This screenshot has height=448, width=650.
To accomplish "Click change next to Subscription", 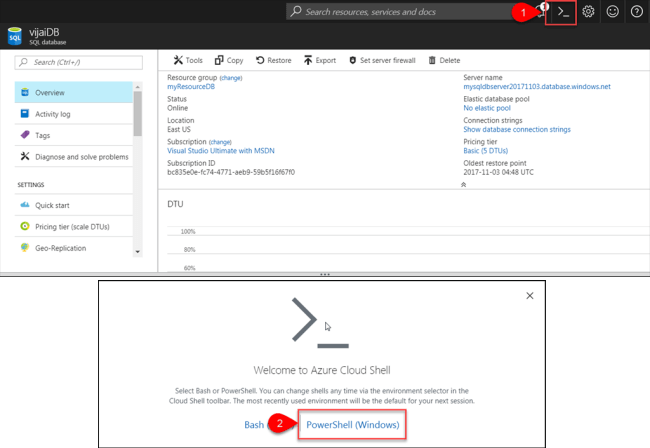I will click(x=220, y=142).
